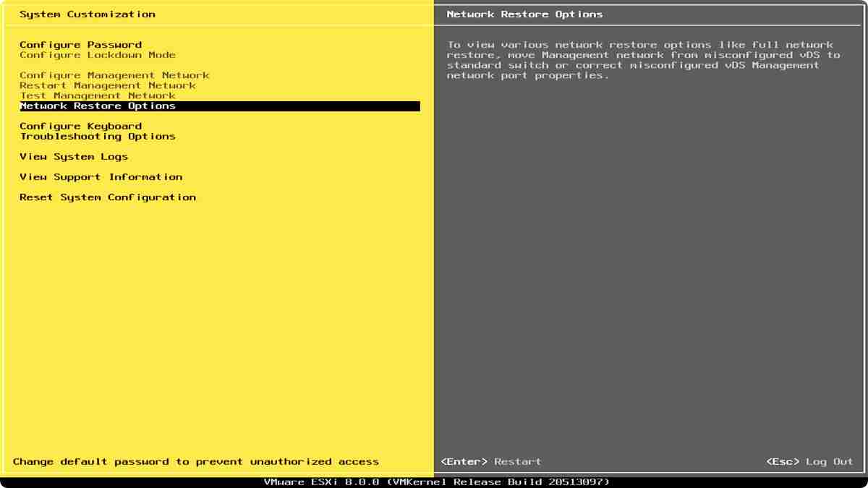Click the network restore description paragraph
Screen dimensions: 868x488
point(644,60)
